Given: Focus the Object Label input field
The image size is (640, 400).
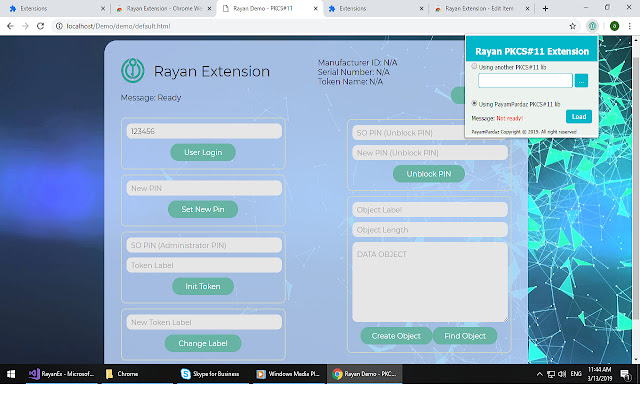Looking at the screenshot, I should pos(430,210).
